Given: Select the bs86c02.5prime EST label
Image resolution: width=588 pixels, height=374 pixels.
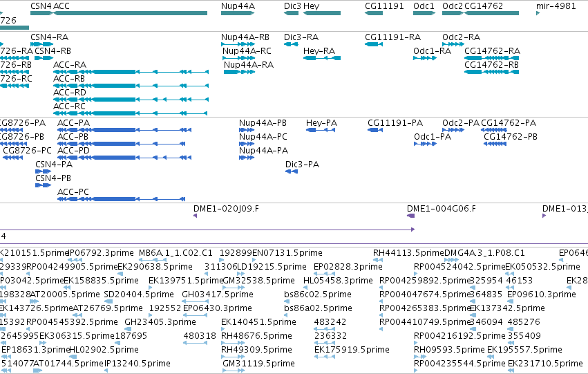Looking at the screenshot, I should [318, 294].
